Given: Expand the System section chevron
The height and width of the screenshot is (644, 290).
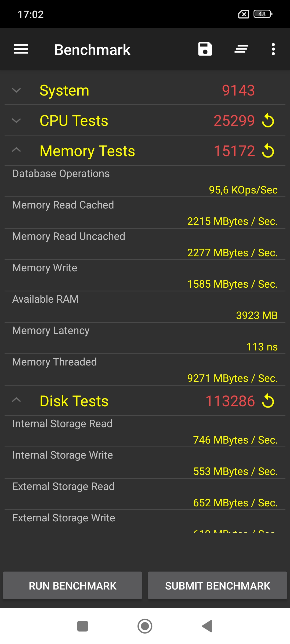Looking at the screenshot, I should point(17,90).
